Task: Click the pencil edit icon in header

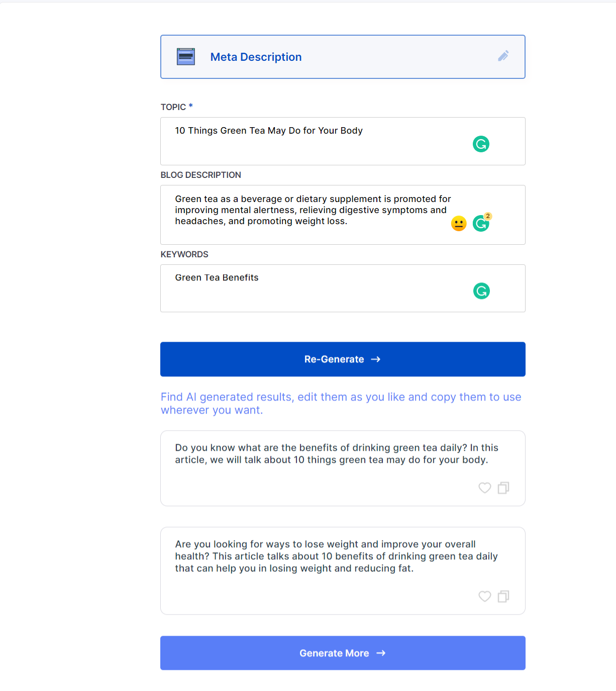Action: (x=503, y=56)
